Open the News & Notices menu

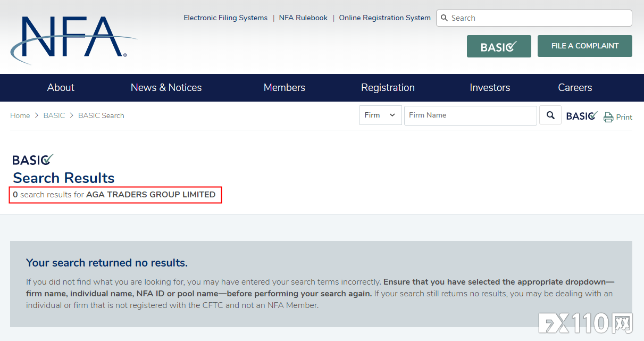[x=166, y=88]
